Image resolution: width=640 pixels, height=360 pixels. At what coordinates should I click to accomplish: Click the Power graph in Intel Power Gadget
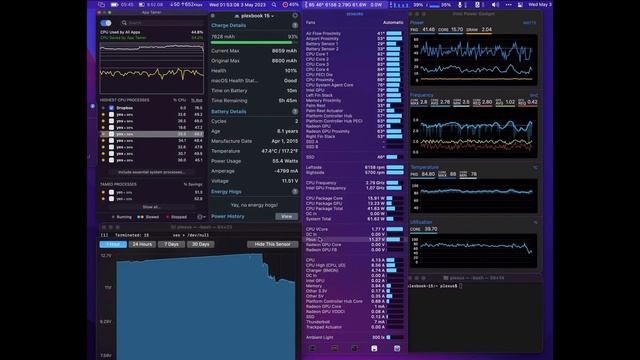[x=473, y=60]
